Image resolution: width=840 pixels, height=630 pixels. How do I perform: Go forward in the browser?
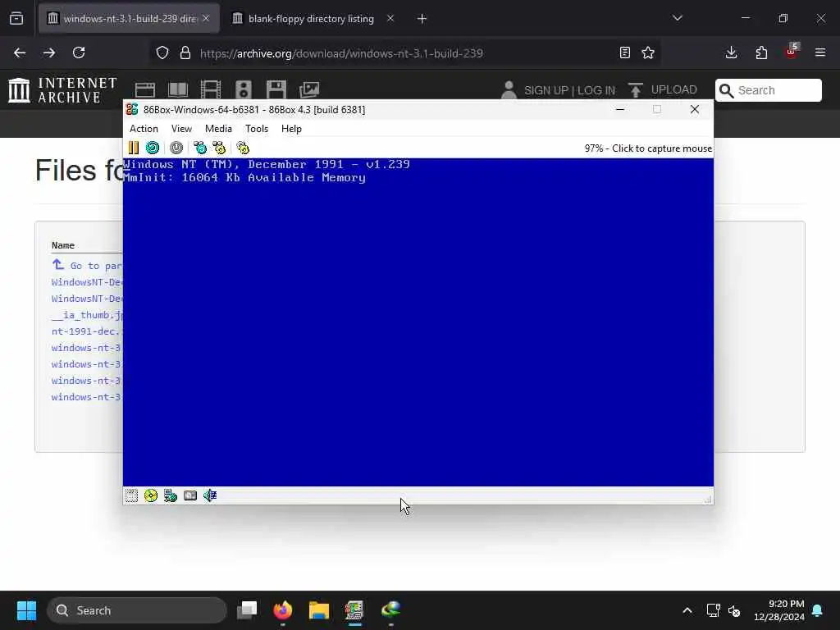[x=49, y=52]
